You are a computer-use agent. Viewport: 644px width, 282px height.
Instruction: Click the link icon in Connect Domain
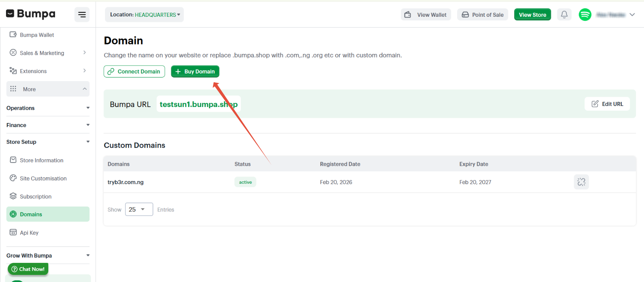pos(111,71)
